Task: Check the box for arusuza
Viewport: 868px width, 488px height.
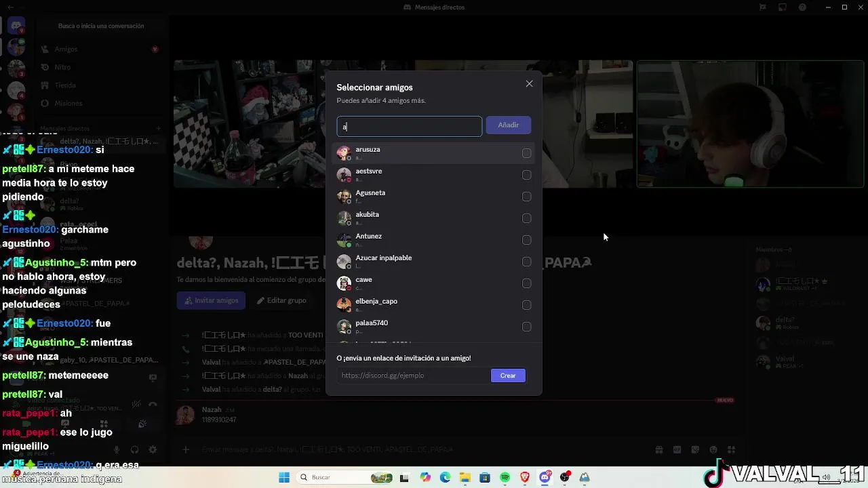Action: 526,153
